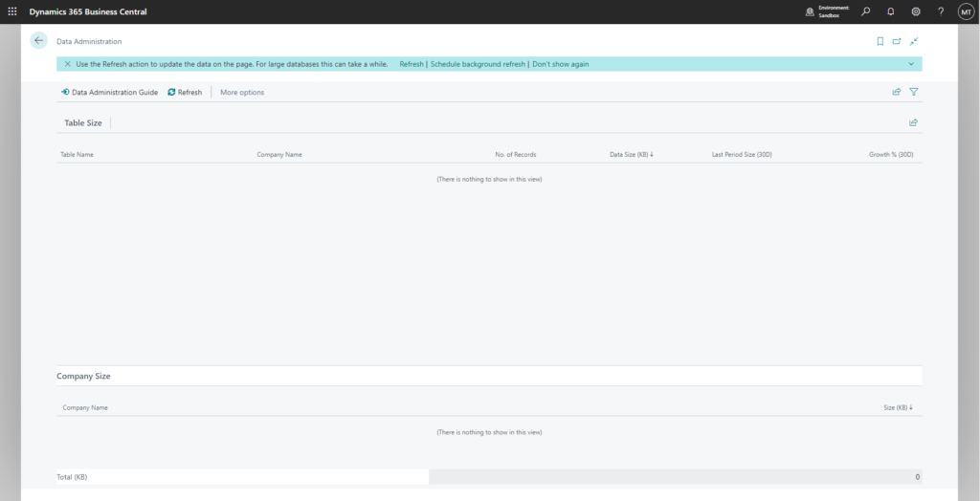Click Refresh link in the notification bar
The image size is (980, 501).
pos(412,64)
